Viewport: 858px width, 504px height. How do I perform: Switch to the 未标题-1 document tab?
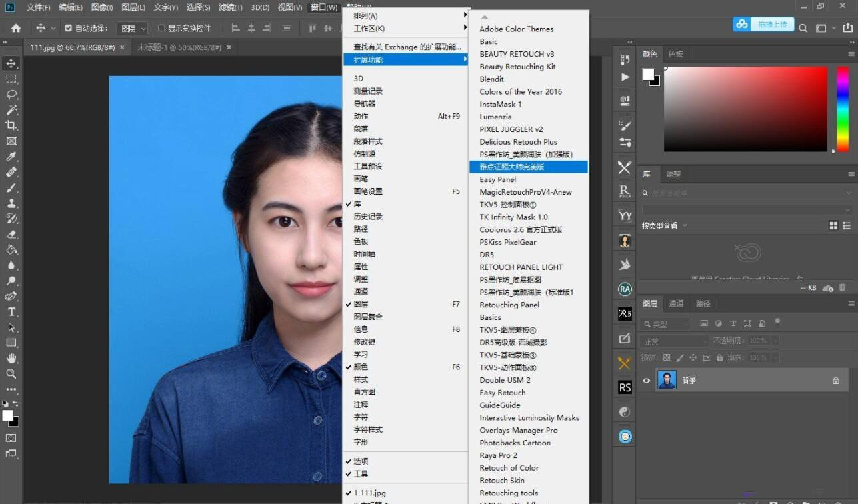tap(179, 47)
